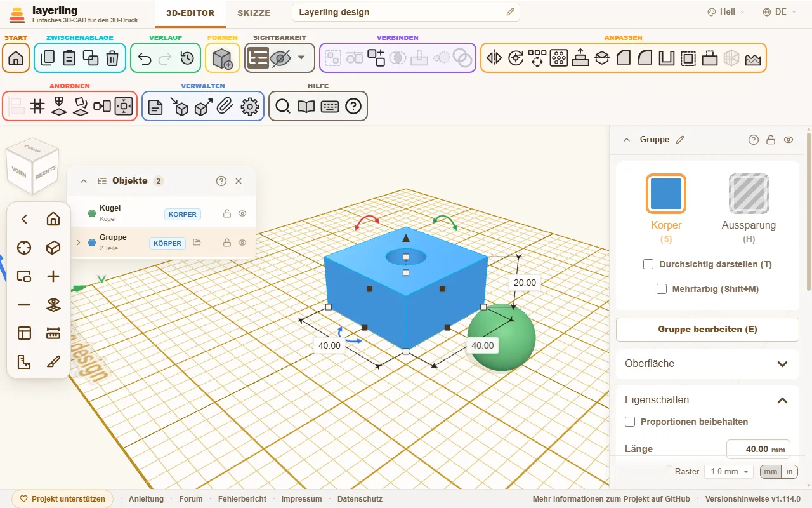Select the ruler tool in left palette
The image size is (812, 508).
click(x=53, y=333)
